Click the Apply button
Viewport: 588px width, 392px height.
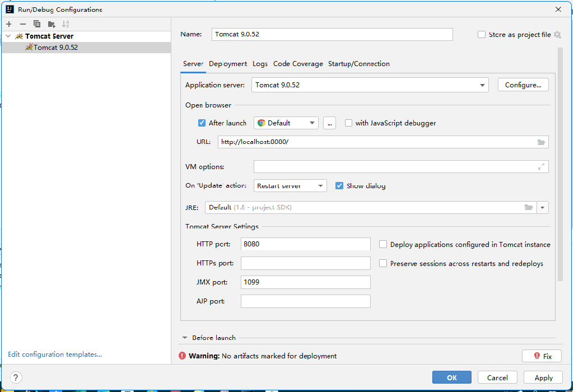(x=543, y=377)
